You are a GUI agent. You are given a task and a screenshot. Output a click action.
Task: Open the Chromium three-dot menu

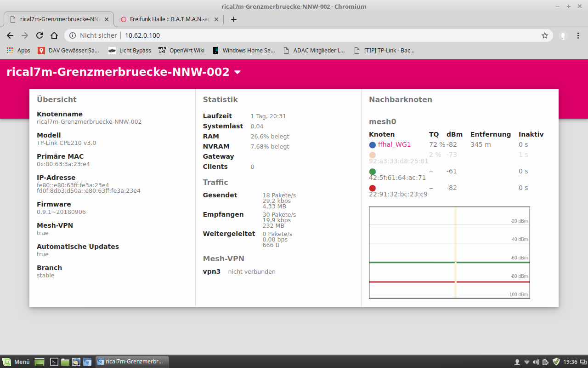pos(578,35)
